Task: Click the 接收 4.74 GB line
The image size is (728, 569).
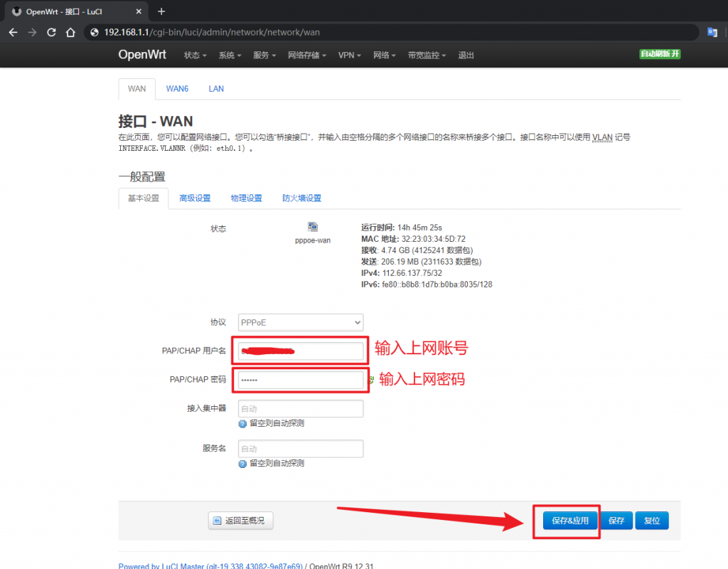Action: pos(417,250)
